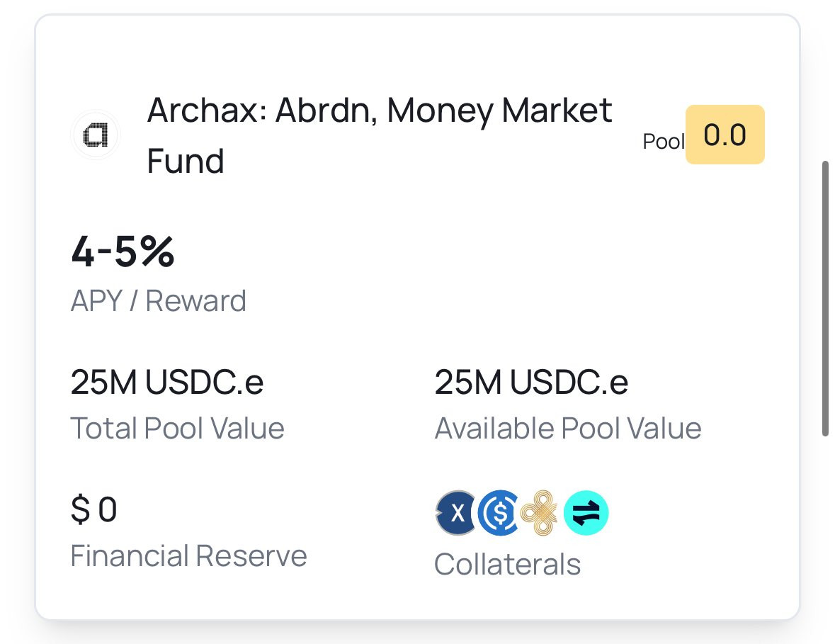This screenshot has height=644, width=835.
Task: Click the Total Pool Value label
Action: 177,428
